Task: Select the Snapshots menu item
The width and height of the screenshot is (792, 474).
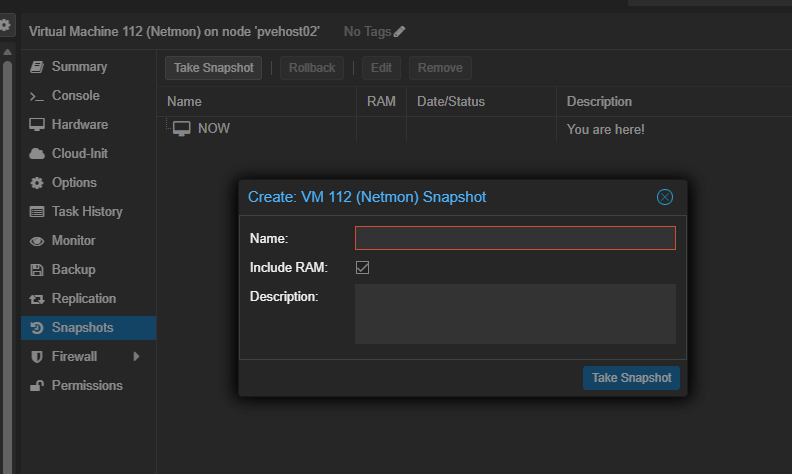Action: point(82,328)
